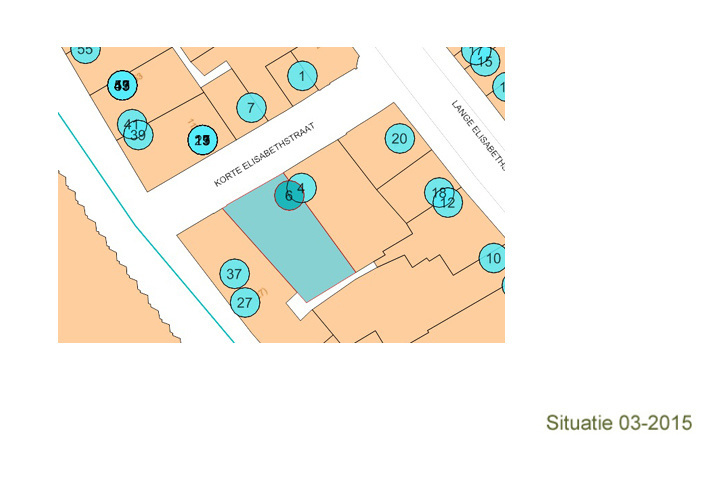Click house number marker 37

tap(234, 273)
